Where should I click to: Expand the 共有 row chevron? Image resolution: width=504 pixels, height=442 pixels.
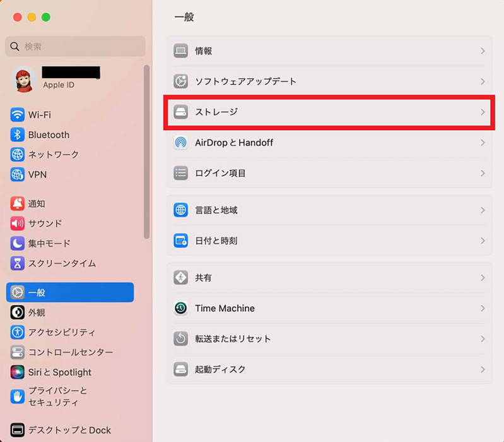[483, 278]
